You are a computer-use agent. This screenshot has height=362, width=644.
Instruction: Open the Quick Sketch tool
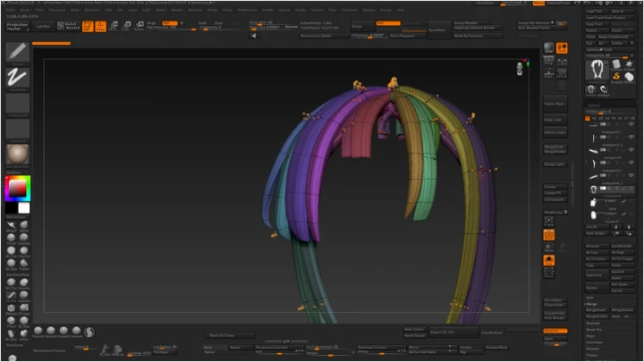68,26
